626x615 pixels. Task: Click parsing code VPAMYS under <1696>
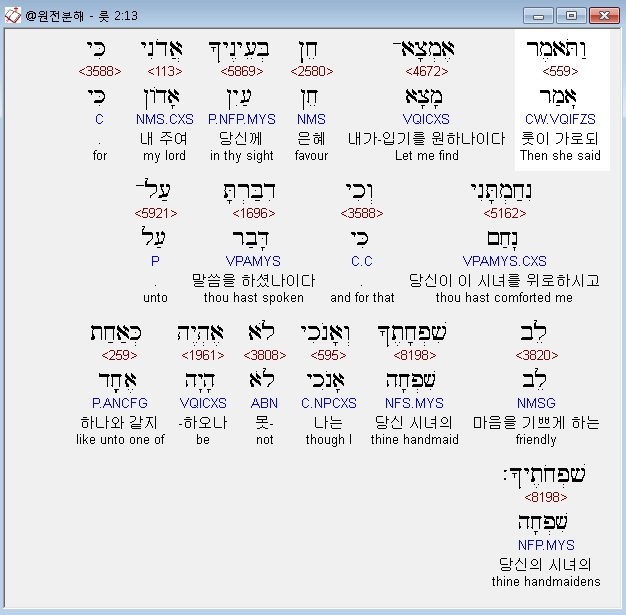pyautogui.click(x=253, y=262)
